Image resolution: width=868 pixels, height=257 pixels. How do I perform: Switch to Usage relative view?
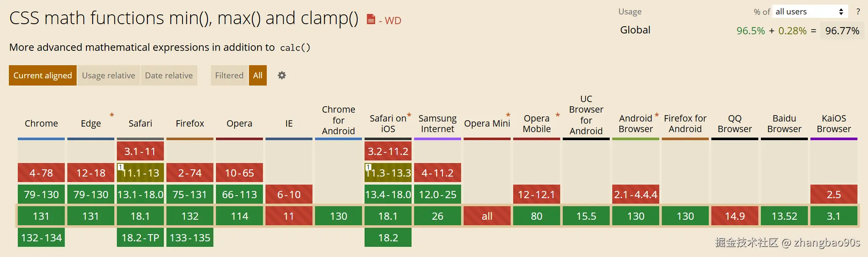[x=108, y=75]
